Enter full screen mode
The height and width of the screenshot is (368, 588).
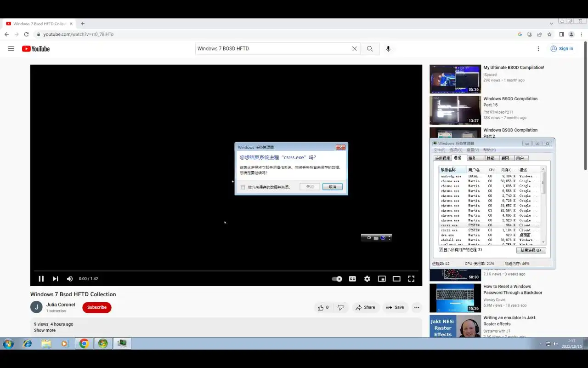pos(411,279)
